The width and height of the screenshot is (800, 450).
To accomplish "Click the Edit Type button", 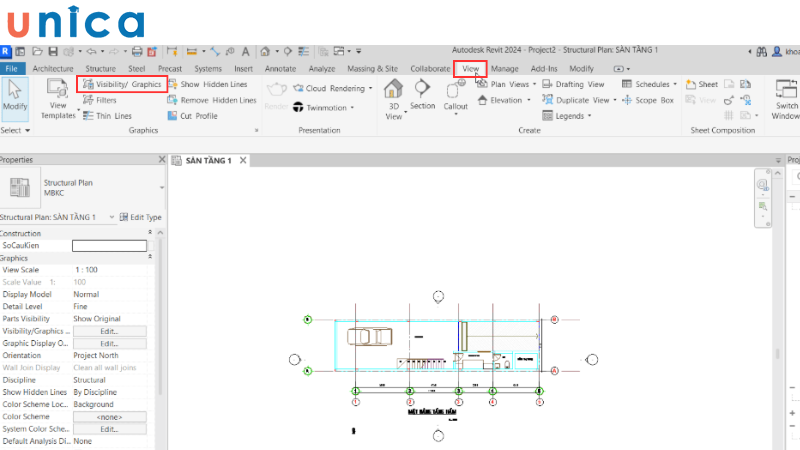I will click(x=140, y=217).
